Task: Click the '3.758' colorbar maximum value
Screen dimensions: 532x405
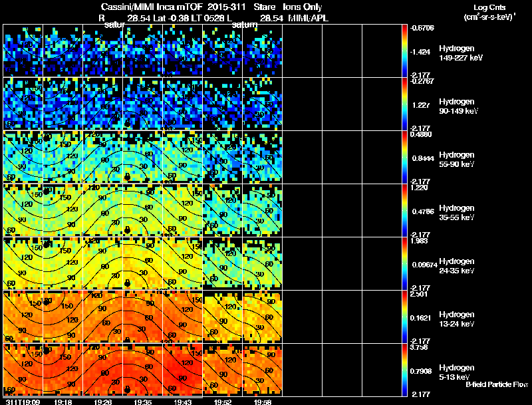Action: 419,347
